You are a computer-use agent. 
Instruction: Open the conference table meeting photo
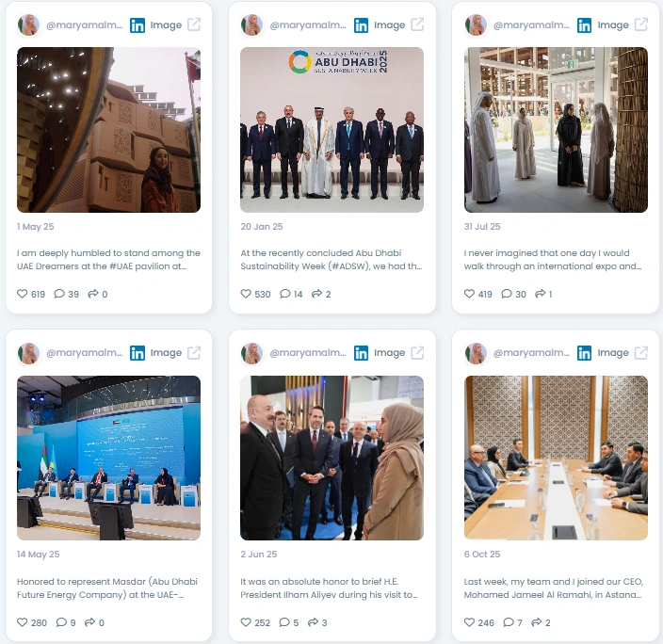pos(556,458)
